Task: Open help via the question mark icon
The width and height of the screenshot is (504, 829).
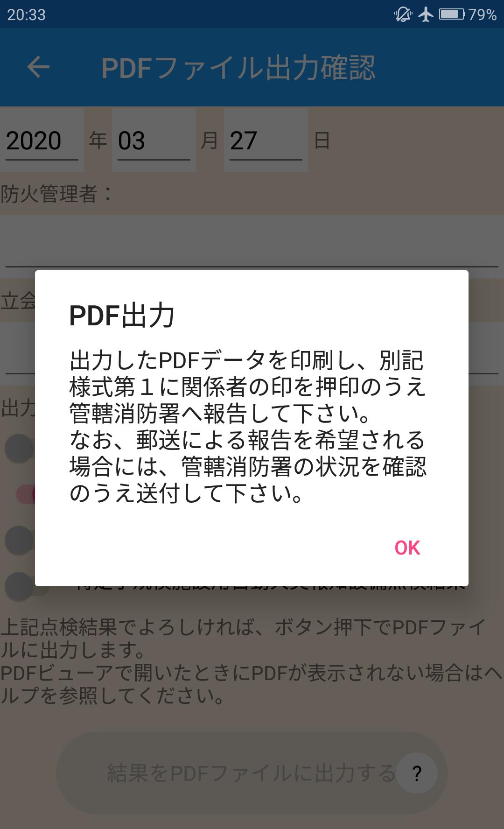Action: pos(417,773)
